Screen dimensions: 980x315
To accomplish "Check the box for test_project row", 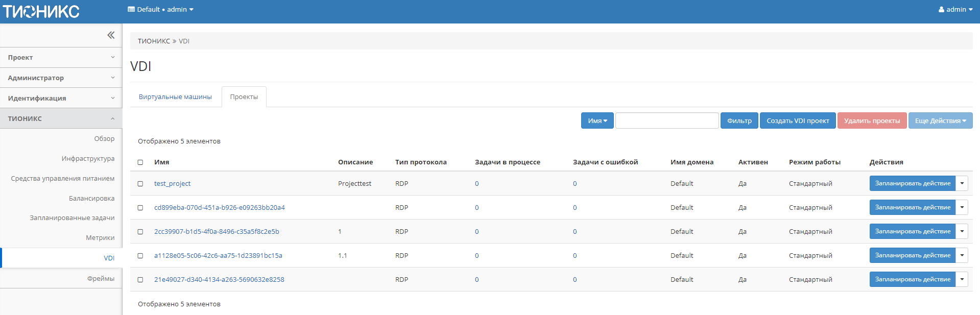I will click(140, 184).
